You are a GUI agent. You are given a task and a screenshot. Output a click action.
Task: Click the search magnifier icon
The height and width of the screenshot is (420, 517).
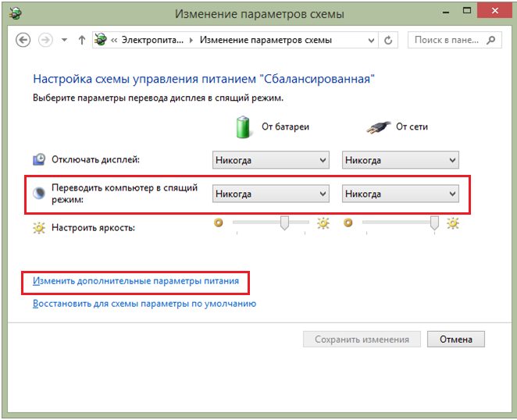pyautogui.click(x=491, y=41)
